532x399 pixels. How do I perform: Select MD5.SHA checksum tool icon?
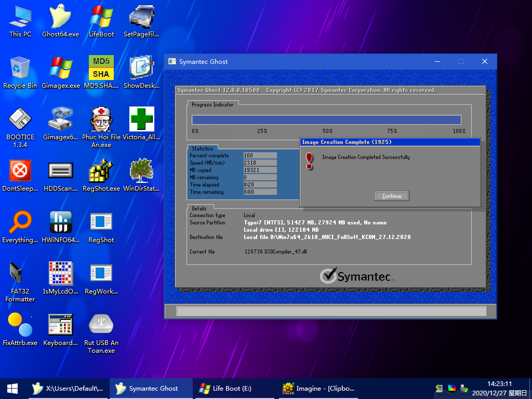pyautogui.click(x=101, y=73)
